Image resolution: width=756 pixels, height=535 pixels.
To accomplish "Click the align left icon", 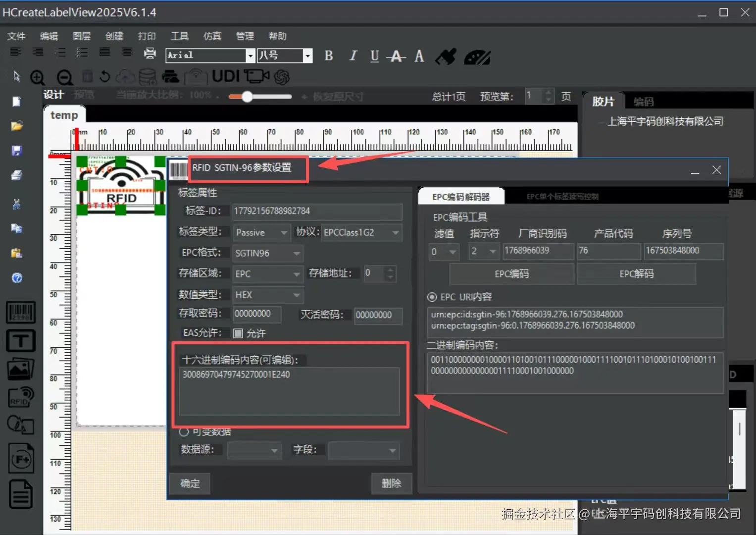I will pyautogui.click(x=16, y=52).
